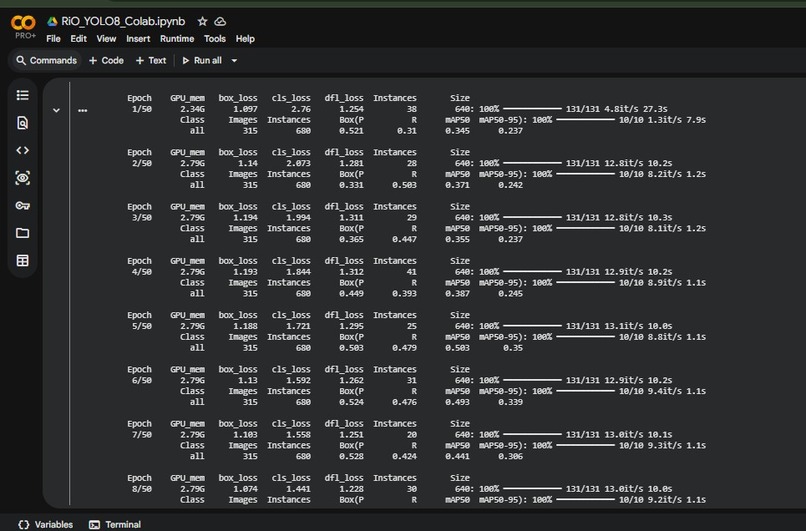Click the recall value 0.424
806x531 pixels.
[x=404, y=456]
